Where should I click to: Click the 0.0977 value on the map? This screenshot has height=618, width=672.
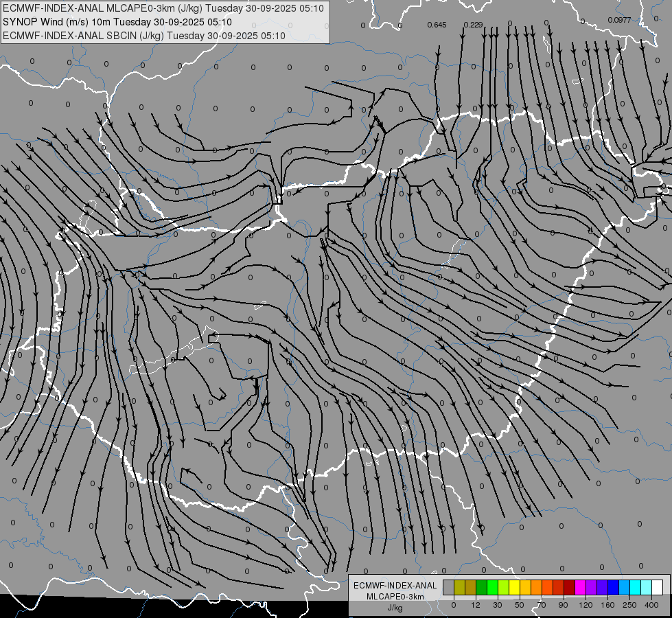(619, 20)
